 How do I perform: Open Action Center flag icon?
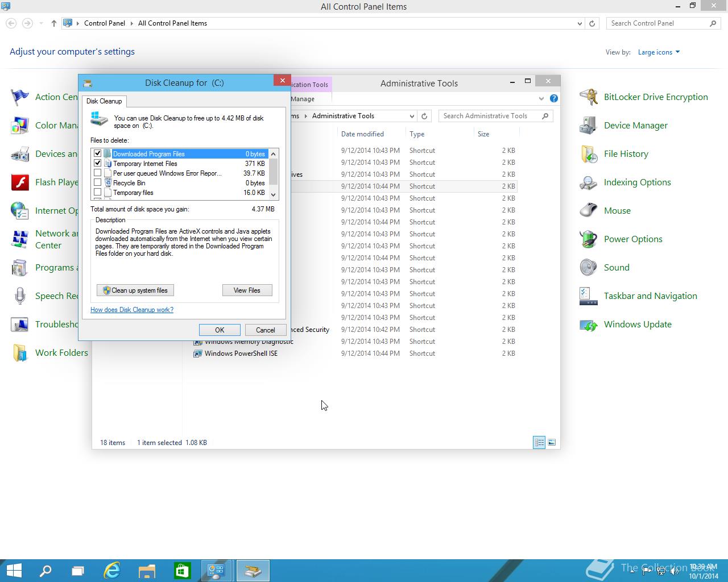[x=20, y=97]
